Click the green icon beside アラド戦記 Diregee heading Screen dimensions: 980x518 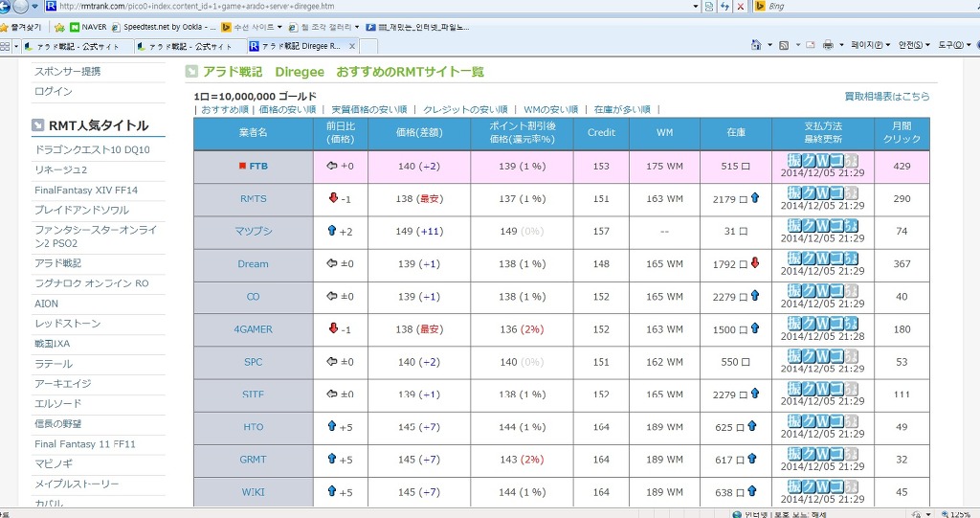click(191, 71)
